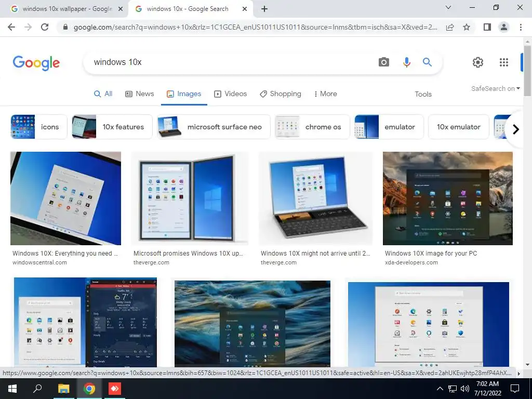Click the address bar URL
Screen dimensions: 532x399
point(255,27)
